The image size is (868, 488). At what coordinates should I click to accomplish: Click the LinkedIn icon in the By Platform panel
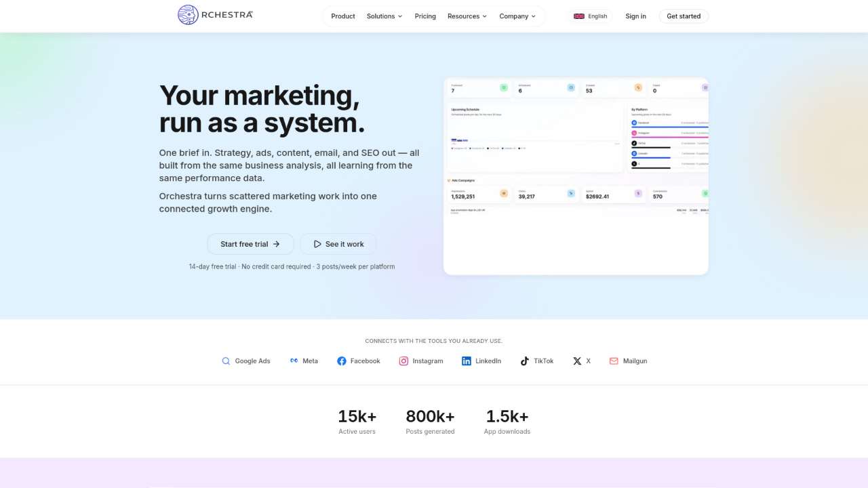coord(634,153)
